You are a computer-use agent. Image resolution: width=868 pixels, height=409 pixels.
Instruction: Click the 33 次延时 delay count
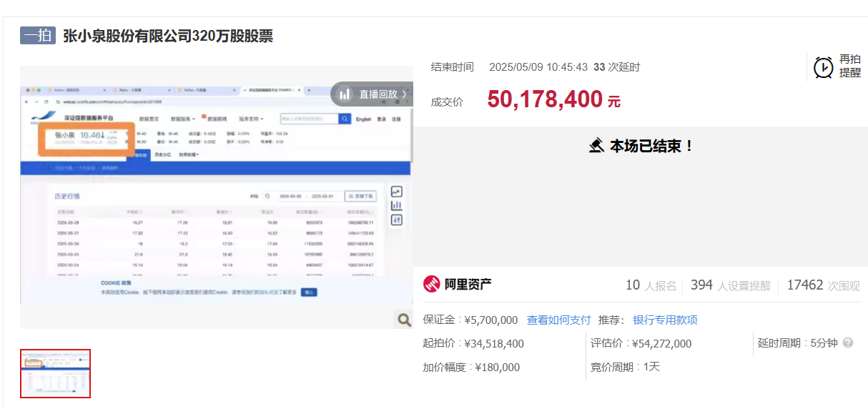pyautogui.click(x=617, y=67)
